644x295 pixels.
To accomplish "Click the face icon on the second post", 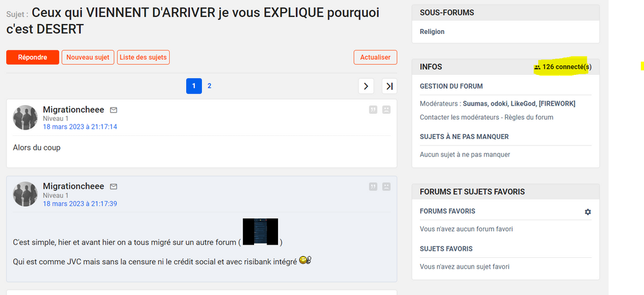I will tap(386, 186).
